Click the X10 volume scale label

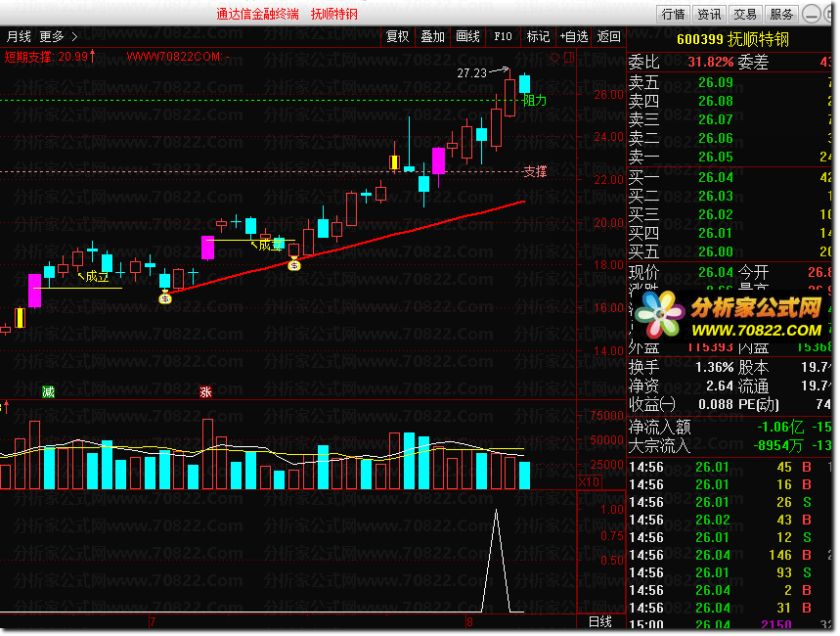pos(589,482)
